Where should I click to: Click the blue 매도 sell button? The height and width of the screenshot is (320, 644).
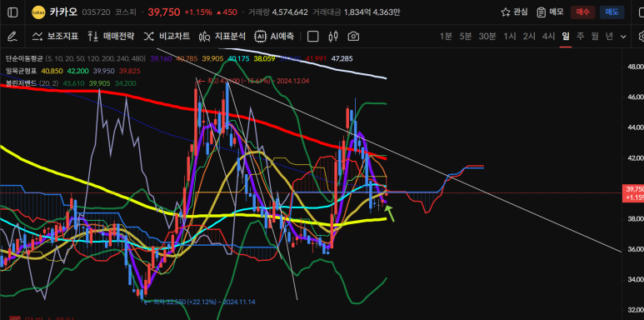pos(612,12)
